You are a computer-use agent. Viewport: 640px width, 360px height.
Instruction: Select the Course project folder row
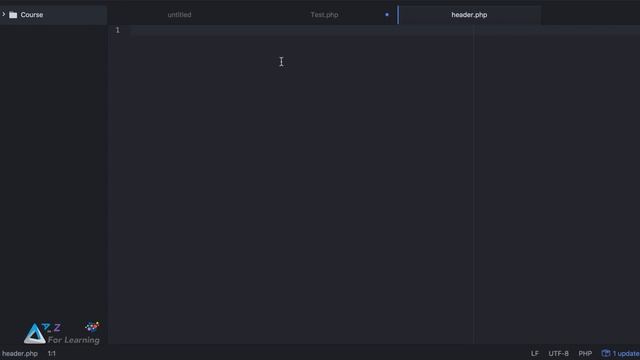pyautogui.click(x=53, y=15)
